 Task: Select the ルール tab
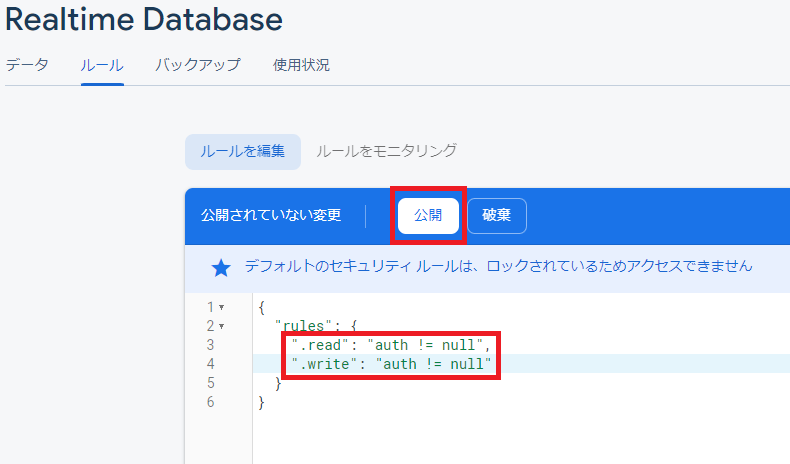[102, 65]
